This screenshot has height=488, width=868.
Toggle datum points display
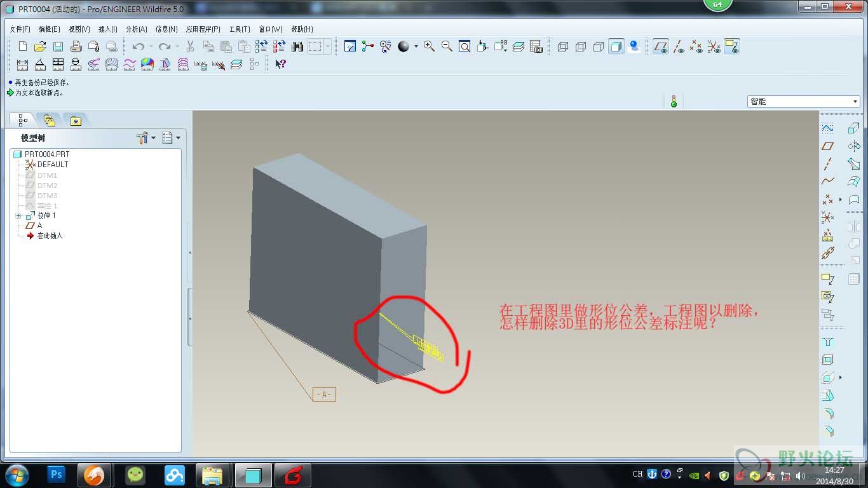click(696, 46)
